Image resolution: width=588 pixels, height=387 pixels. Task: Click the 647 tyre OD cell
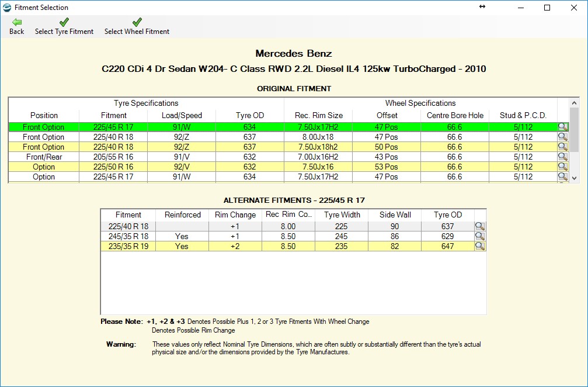448,246
